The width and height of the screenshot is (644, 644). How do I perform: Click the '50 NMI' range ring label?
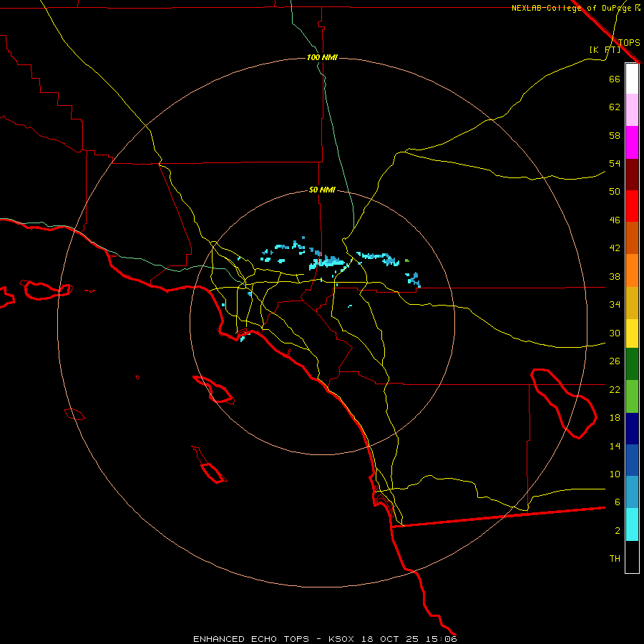[x=322, y=190]
